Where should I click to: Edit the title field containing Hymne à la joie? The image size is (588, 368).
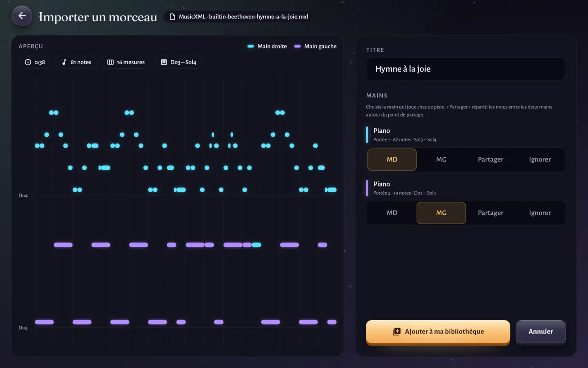tap(466, 69)
